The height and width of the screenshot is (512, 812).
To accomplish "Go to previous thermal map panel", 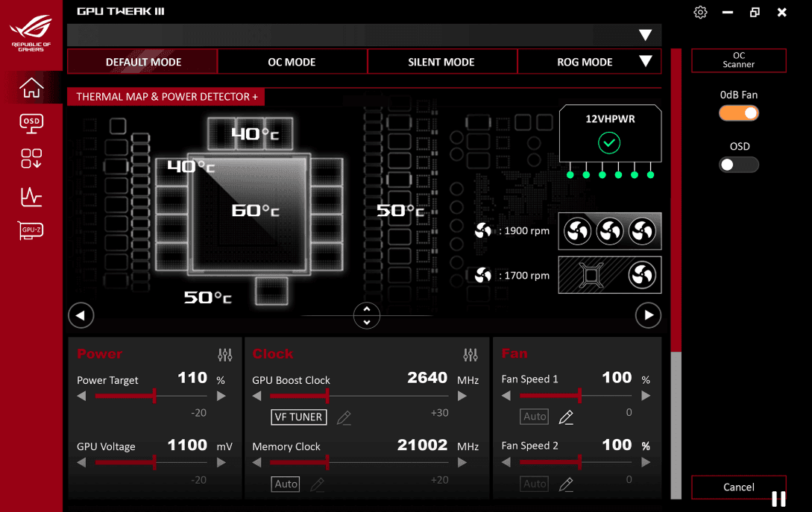I will pos(81,315).
